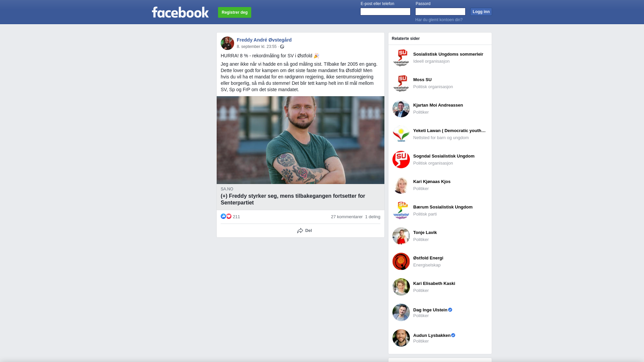
Task: Click the Facebook logo
Action: click(x=180, y=12)
